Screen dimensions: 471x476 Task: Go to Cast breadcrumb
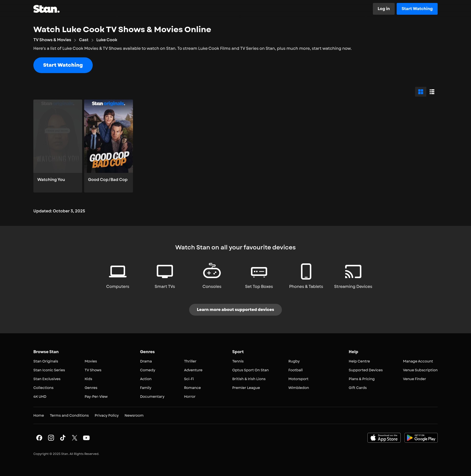[84, 40]
